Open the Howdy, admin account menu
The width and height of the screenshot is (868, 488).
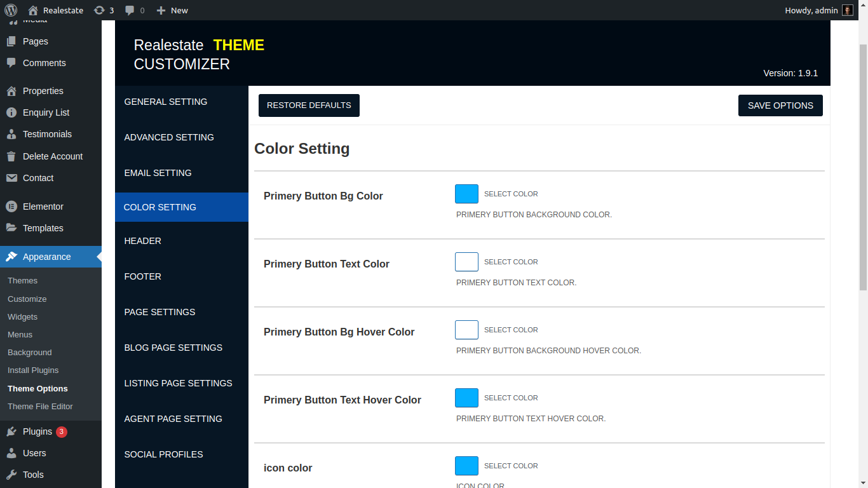pos(811,10)
